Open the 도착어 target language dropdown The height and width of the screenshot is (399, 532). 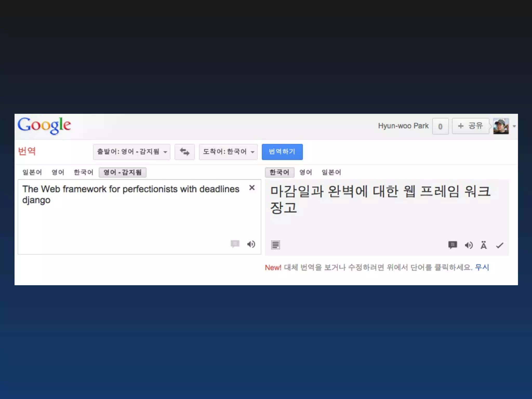pyautogui.click(x=228, y=152)
